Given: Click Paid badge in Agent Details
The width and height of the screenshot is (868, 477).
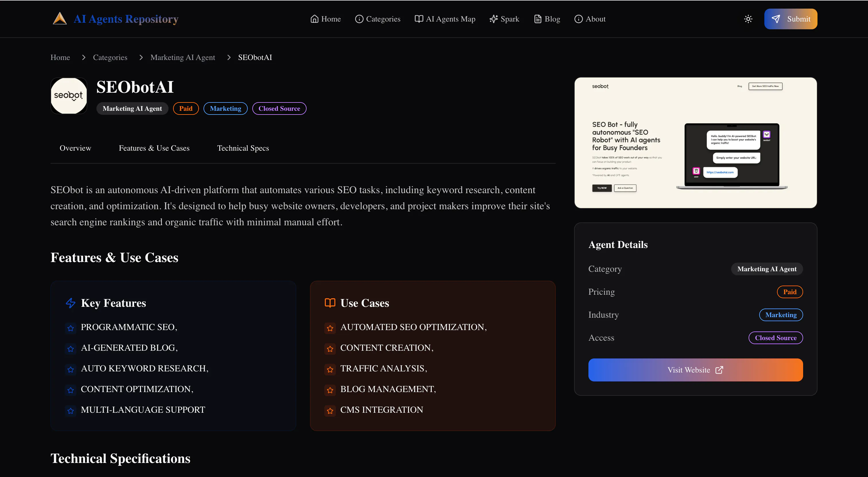Looking at the screenshot, I should 790,292.
